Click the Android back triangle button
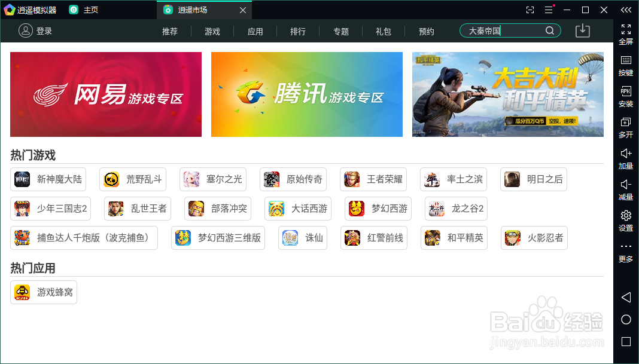This screenshot has height=364, width=639. [x=626, y=297]
